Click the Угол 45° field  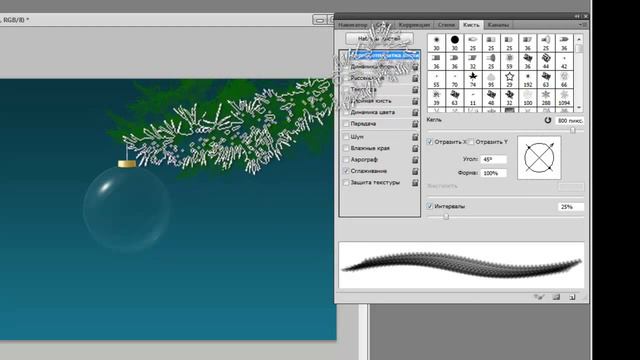pyautogui.click(x=494, y=159)
